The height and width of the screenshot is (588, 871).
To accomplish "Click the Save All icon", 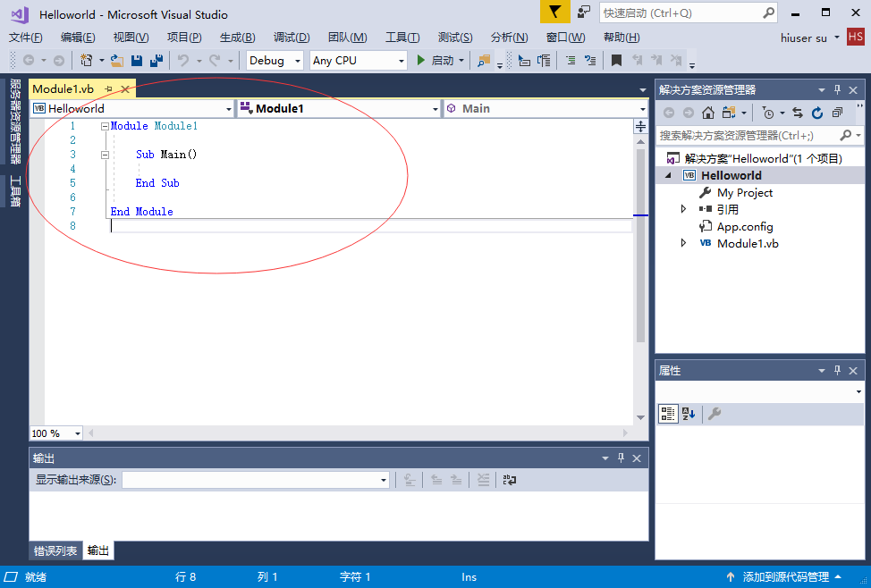I will click(156, 60).
